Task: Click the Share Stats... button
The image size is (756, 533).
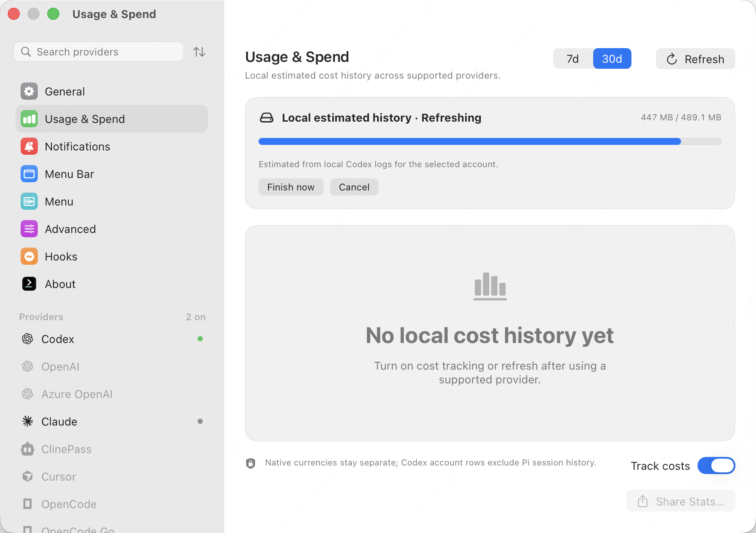Action: tap(681, 501)
